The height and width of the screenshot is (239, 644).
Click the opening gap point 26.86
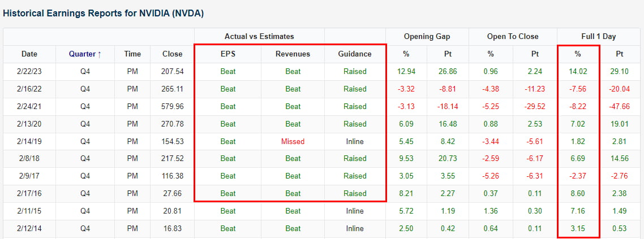[448, 71]
